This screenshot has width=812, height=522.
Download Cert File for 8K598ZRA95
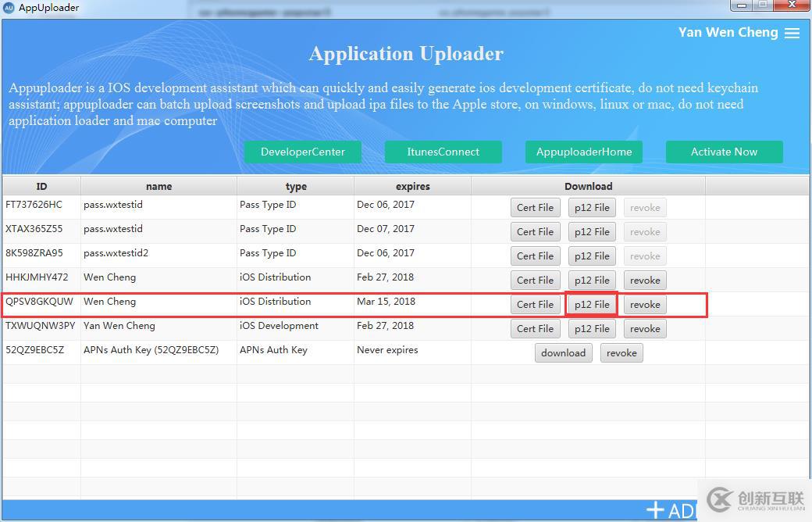(535, 256)
